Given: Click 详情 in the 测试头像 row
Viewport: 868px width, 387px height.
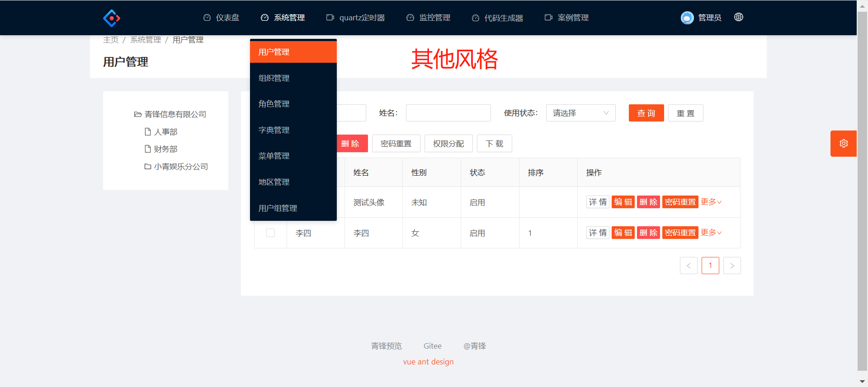Looking at the screenshot, I should 598,202.
